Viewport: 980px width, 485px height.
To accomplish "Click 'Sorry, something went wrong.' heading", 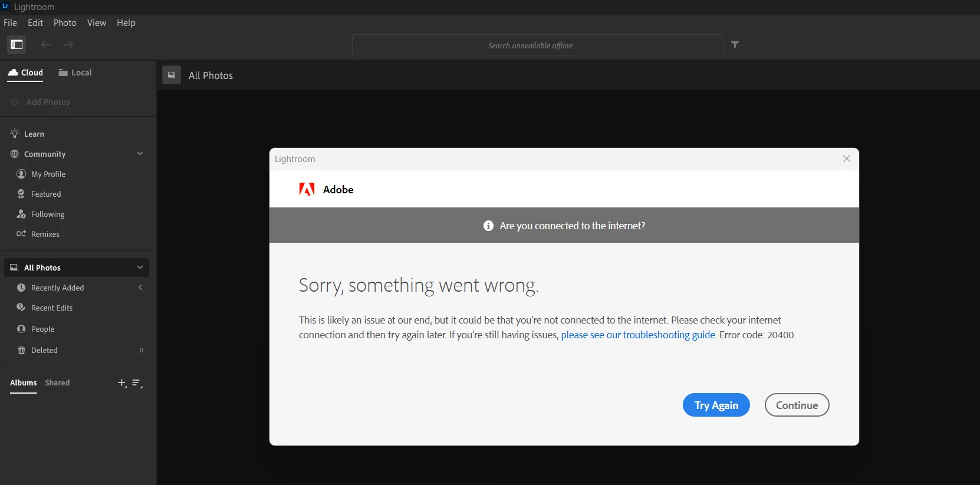I will pyautogui.click(x=419, y=285).
